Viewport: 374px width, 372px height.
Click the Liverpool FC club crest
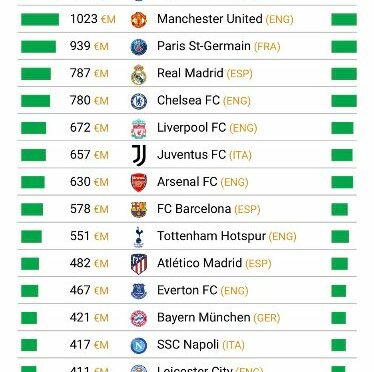[x=139, y=128]
